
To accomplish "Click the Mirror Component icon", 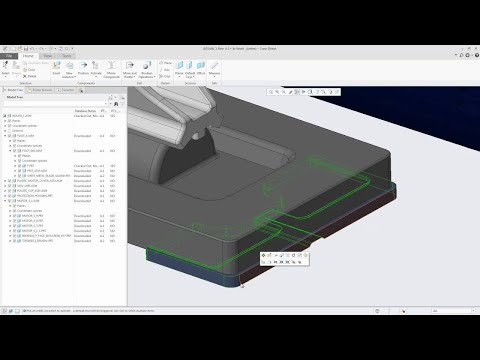I will pos(111,66).
